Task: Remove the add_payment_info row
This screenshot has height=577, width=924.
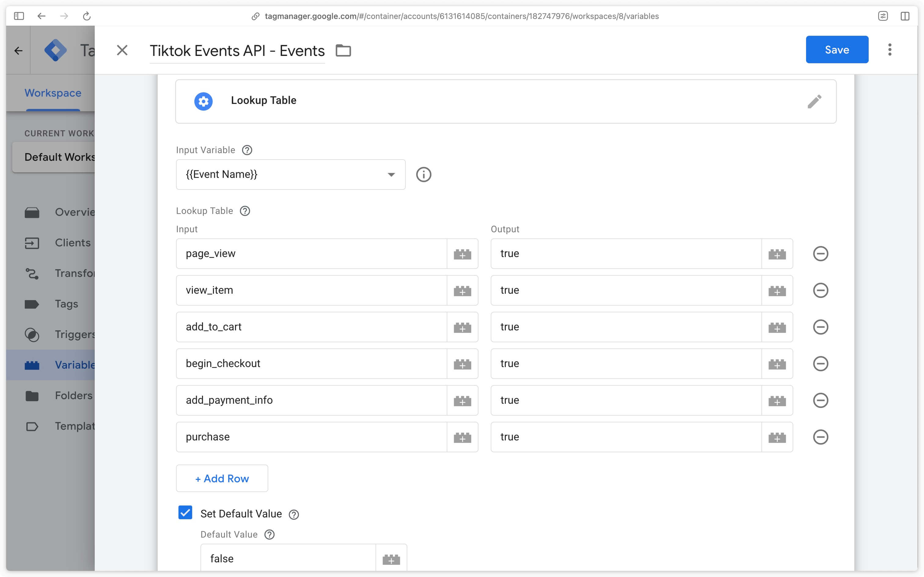Action: click(x=820, y=400)
